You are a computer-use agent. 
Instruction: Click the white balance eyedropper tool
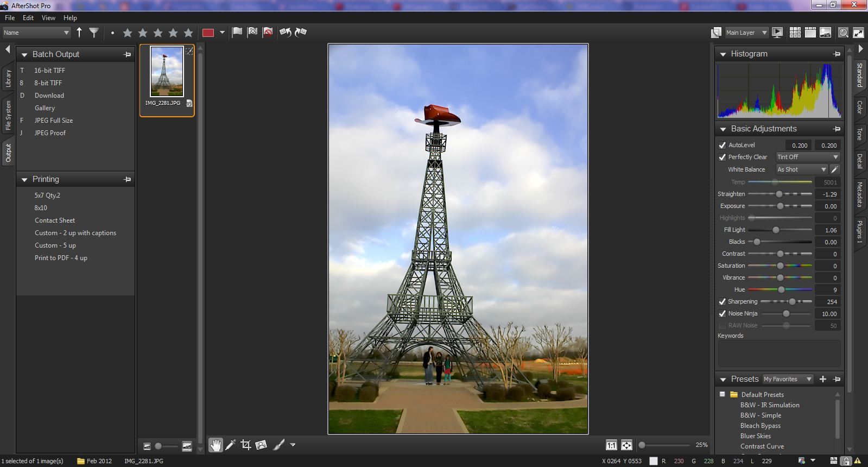click(x=835, y=169)
